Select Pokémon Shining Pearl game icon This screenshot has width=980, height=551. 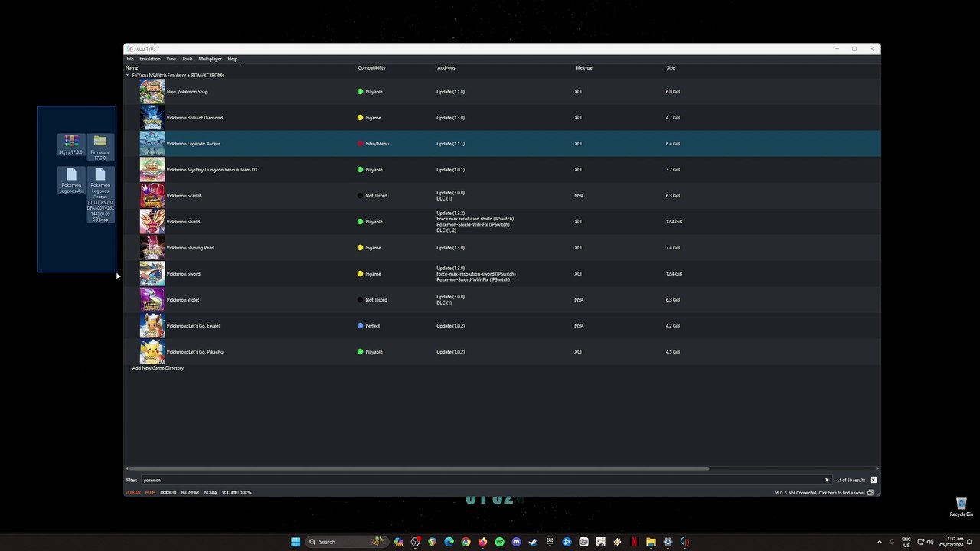(x=152, y=248)
